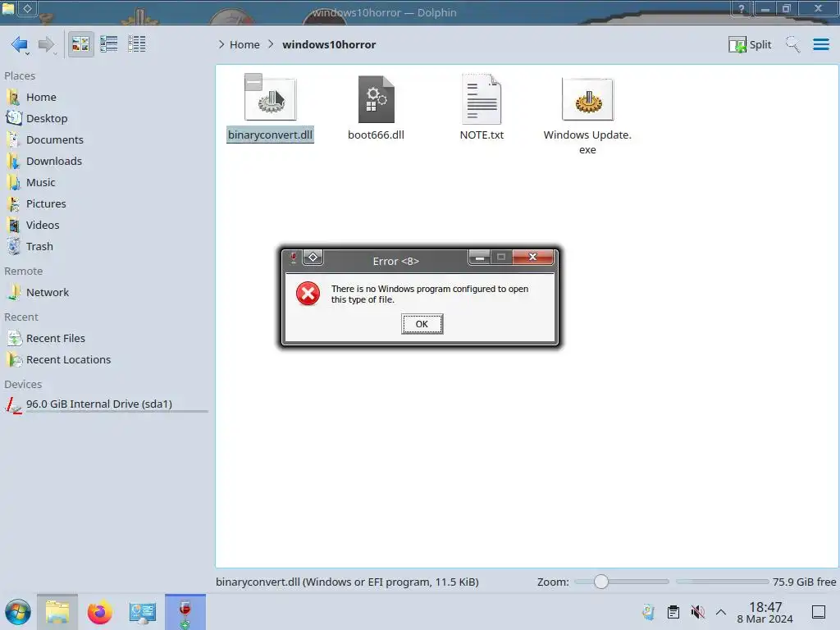Screen dimensions: 840x630
Task: Click the help question mark in Dolphin titlebar
Action: click(742, 8)
